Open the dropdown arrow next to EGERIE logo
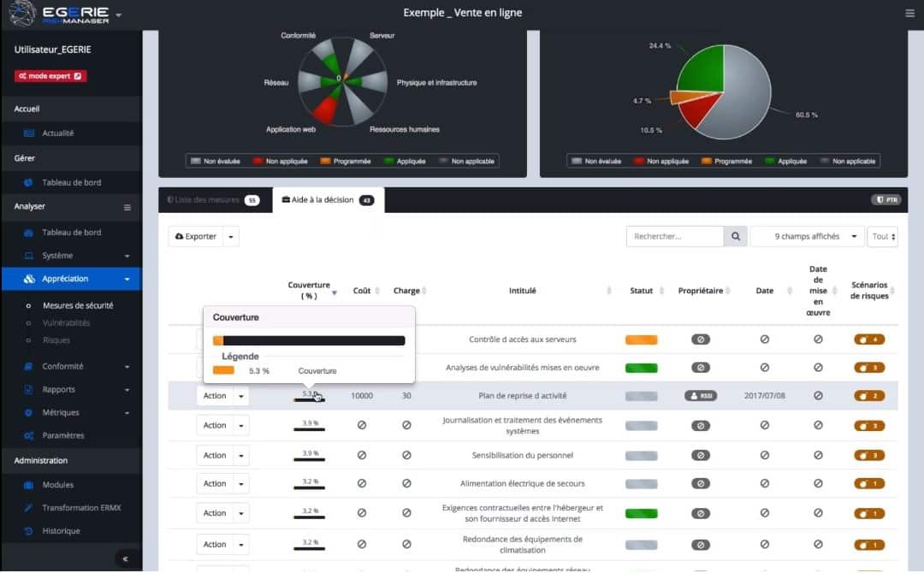This screenshot has width=924, height=573. [118, 15]
